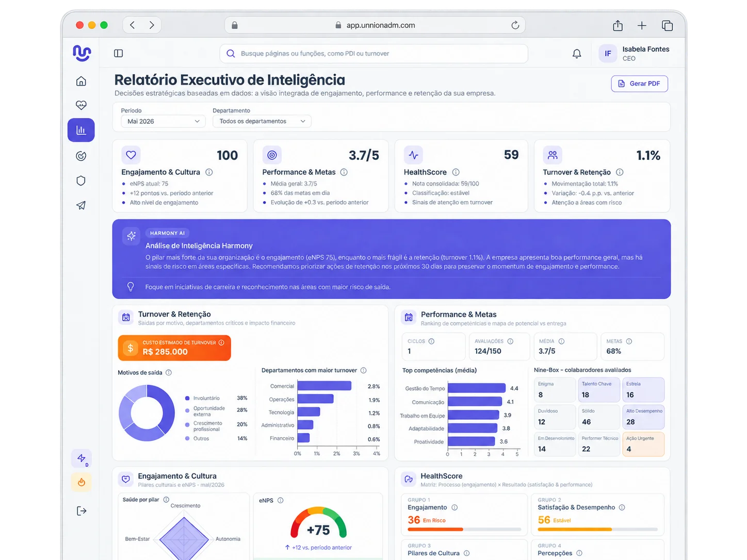The height and width of the screenshot is (560, 747).
Task: Open the target goals sidebar icon
Action: (x=81, y=156)
